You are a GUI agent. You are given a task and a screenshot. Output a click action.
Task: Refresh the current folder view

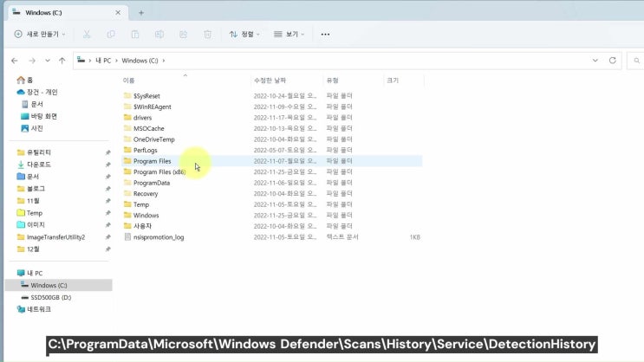tap(613, 61)
